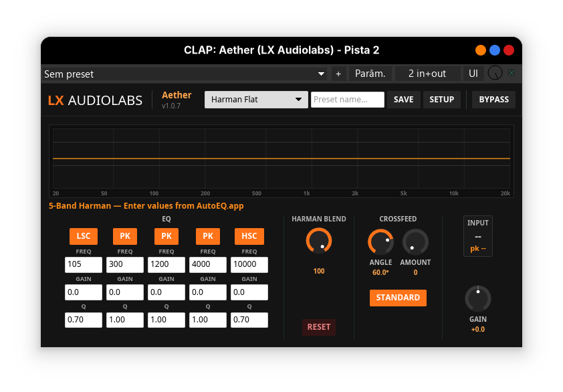The height and width of the screenshot is (392, 563).
Task: Click the crossfeed Amount knob
Action: (415, 241)
